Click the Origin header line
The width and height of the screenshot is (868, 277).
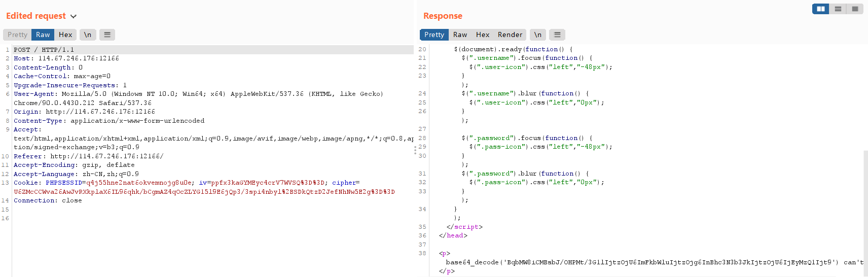tap(84, 112)
